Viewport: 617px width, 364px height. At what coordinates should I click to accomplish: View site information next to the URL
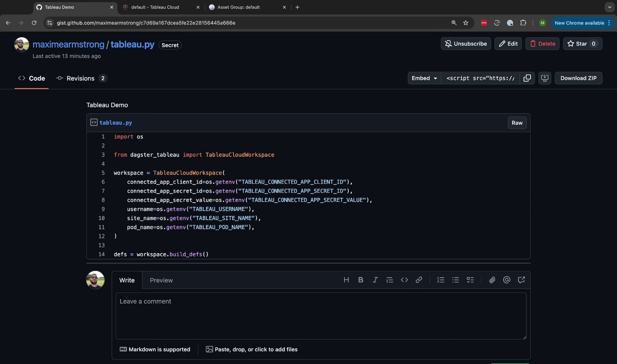point(49,23)
